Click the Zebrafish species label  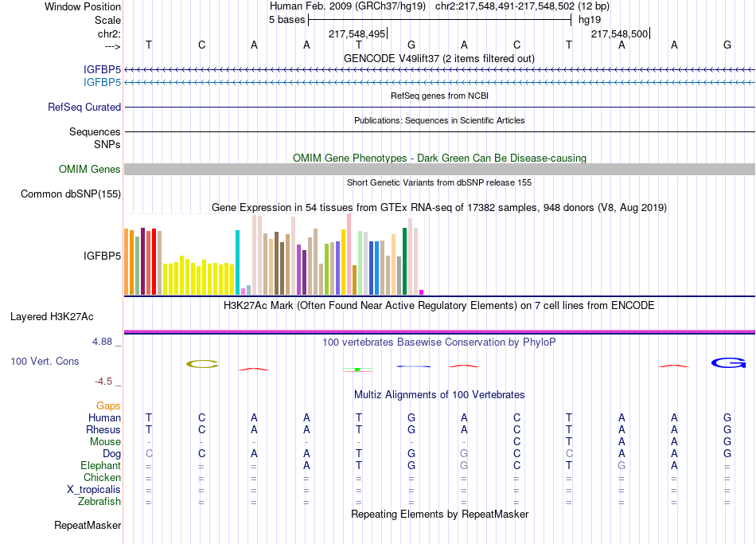pyautogui.click(x=99, y=502)
